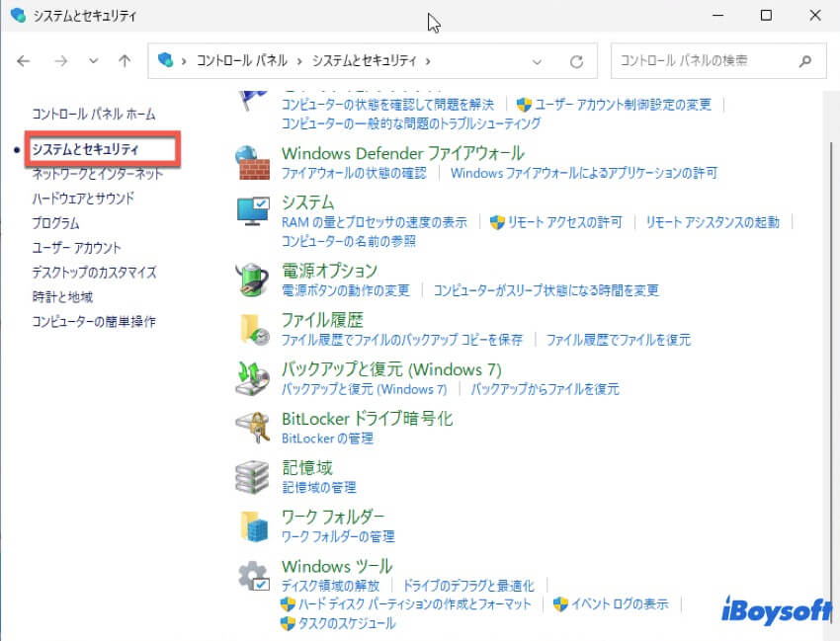Open the recent locations dropdown arrow

point(93,61)
